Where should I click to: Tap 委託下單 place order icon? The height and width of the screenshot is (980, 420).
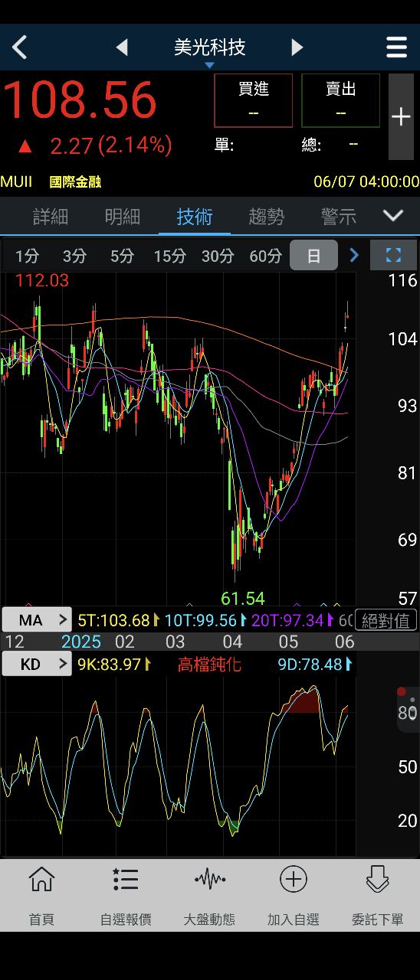377,895
